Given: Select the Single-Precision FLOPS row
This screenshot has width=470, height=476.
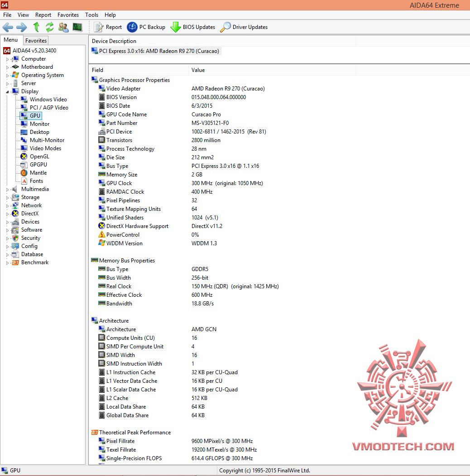Looking at the screenshot, I should tap(176, 458).
